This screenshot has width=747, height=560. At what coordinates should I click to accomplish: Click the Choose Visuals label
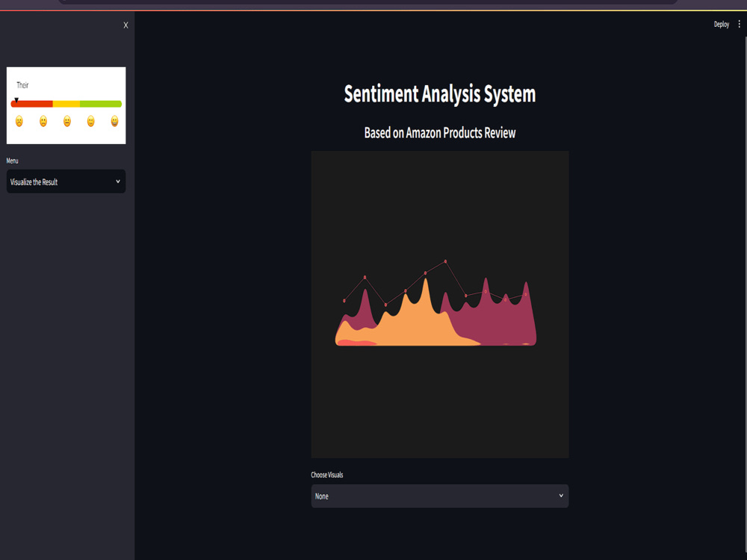point(327,475)
